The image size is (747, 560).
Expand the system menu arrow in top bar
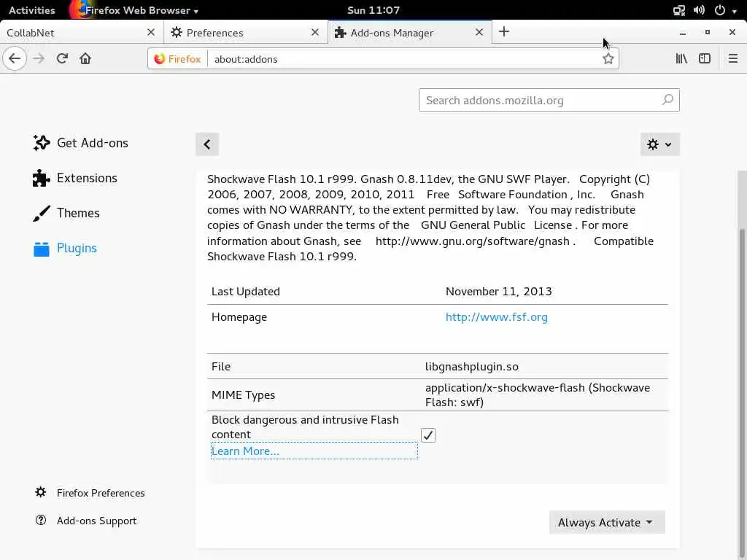tap(735, 10)
